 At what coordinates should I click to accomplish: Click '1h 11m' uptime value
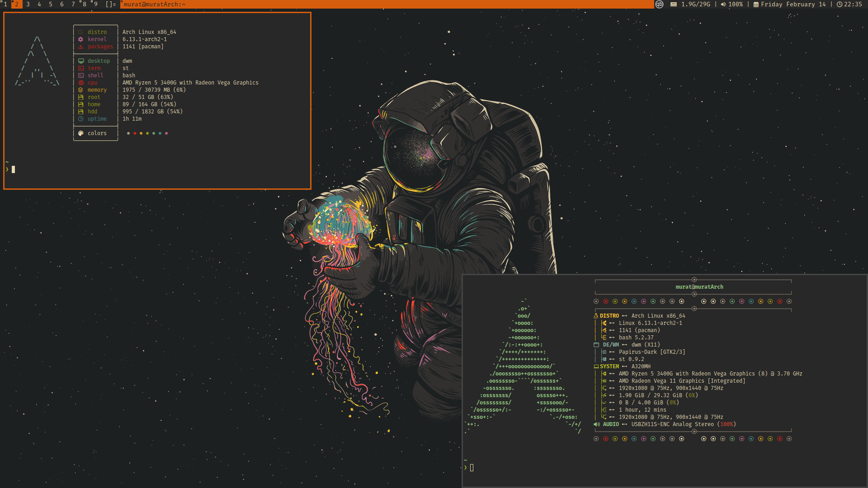tap(132, 119)
